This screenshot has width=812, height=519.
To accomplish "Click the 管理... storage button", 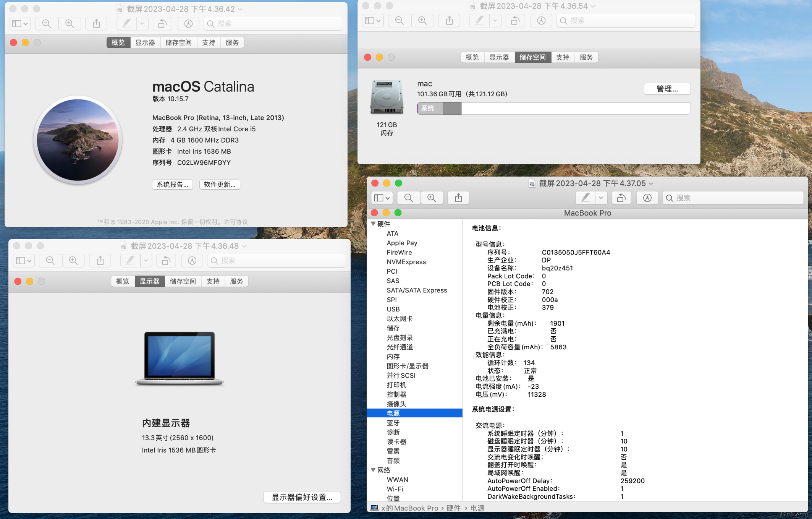I will 667,89.
